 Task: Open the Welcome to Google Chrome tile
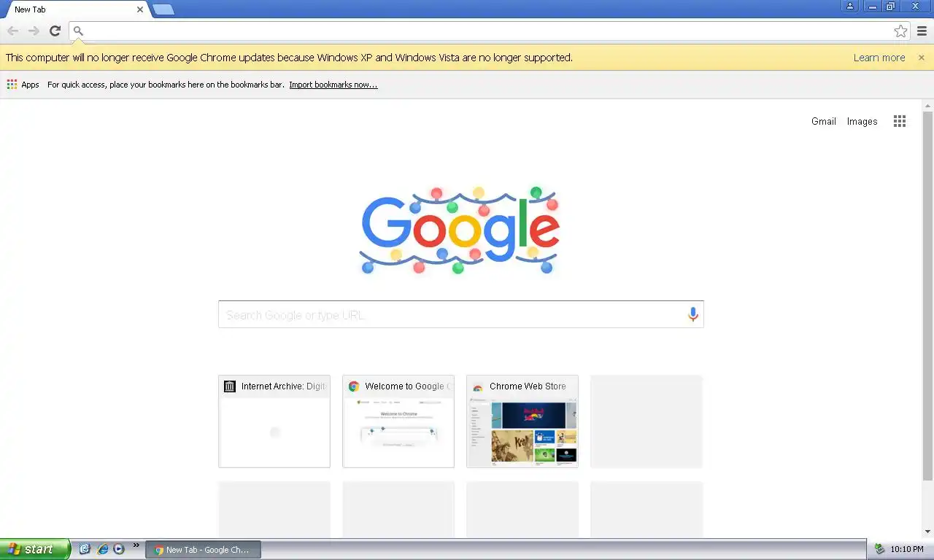[x=398, y=421]
